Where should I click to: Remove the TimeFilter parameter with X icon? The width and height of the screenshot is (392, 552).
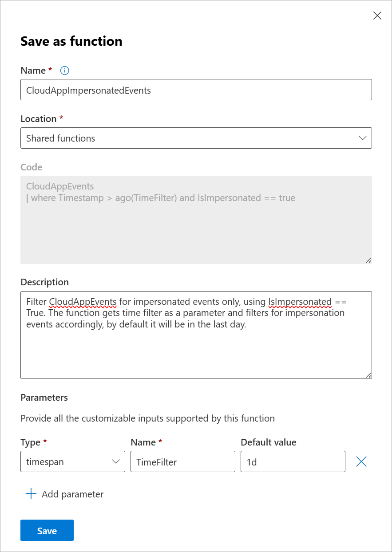(361, 461)
